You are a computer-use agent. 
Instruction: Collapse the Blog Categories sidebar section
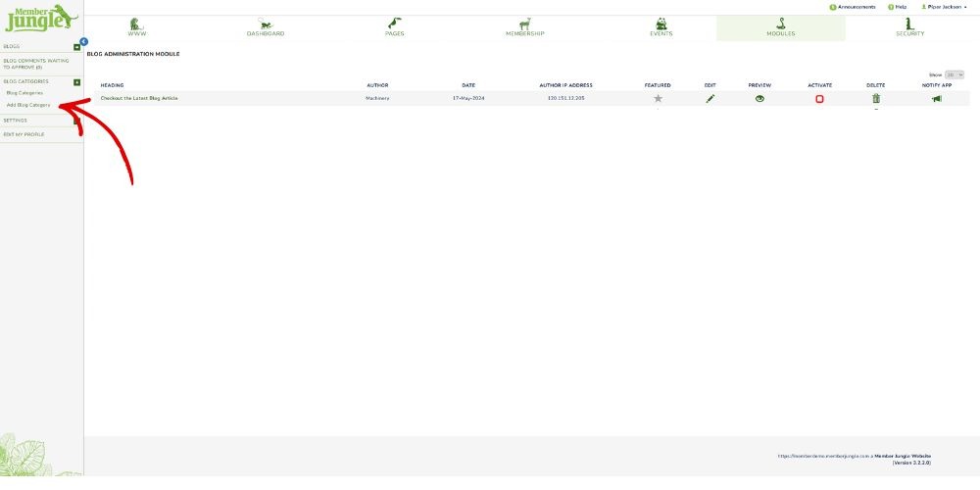(77, 82)
